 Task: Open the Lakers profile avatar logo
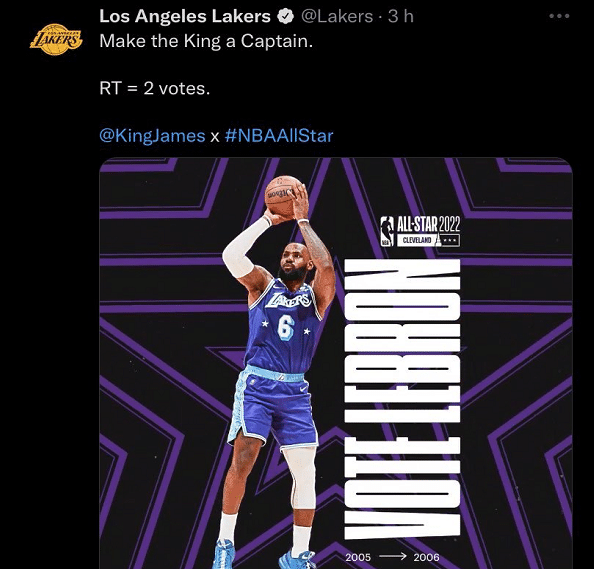(56, 39)
